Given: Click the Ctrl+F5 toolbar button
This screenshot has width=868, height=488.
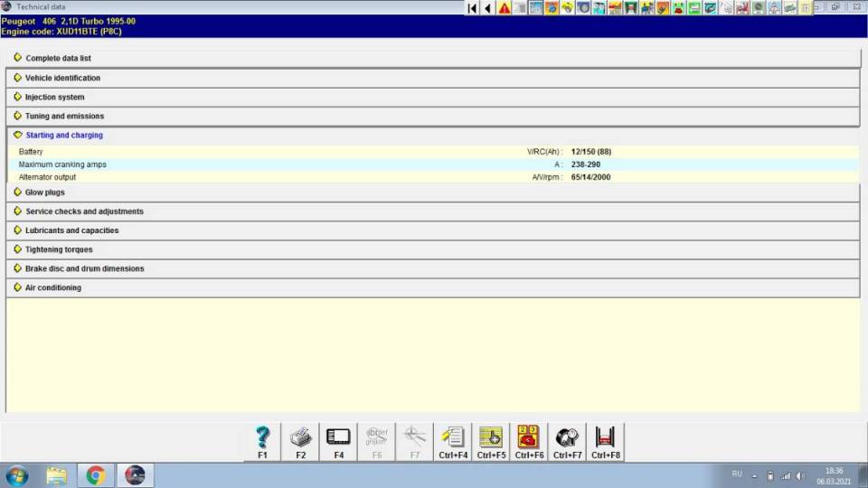Looking at the screenshot, I should [x=491, y=438].
